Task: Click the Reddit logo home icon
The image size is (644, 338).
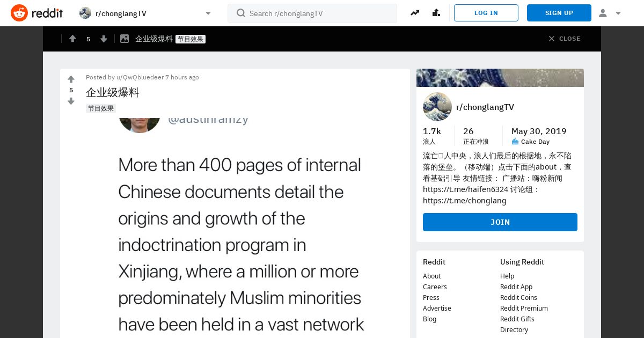Action: tap(19, 13)
